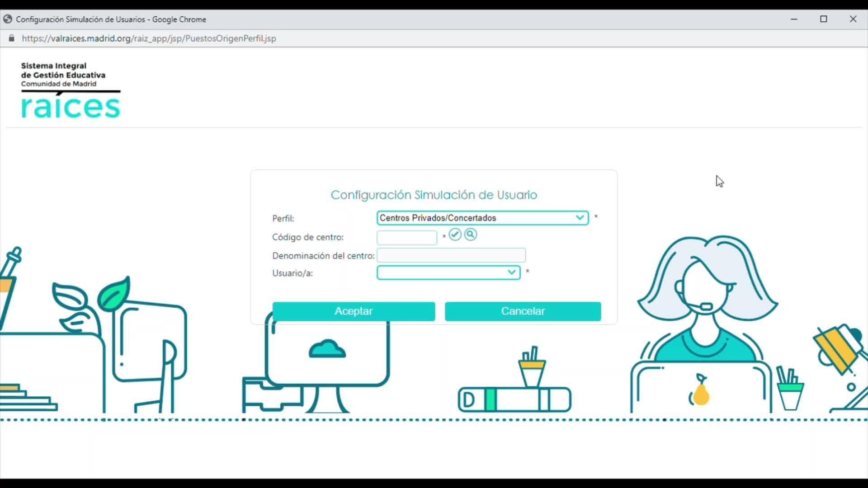Click the book with letter D illustration
This screenshot has width=868, height=488.
tap(514, 400)
